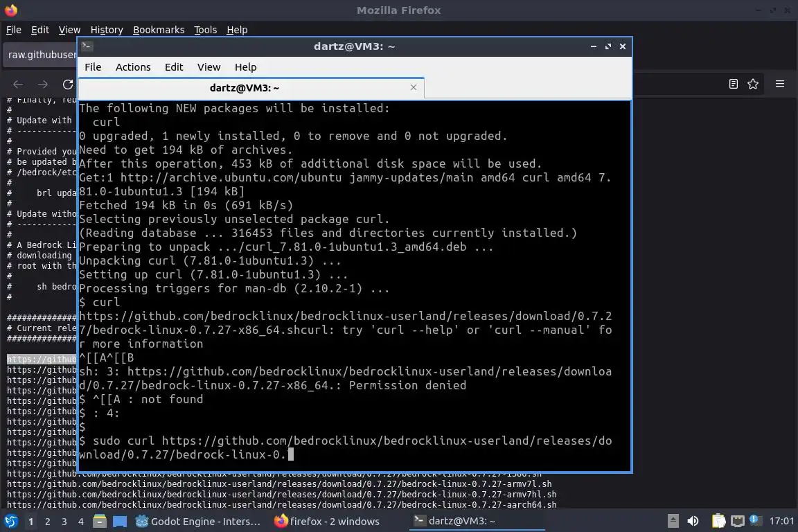Open Firefox File menu
This screenshot has height=532, width=798.
14,30
